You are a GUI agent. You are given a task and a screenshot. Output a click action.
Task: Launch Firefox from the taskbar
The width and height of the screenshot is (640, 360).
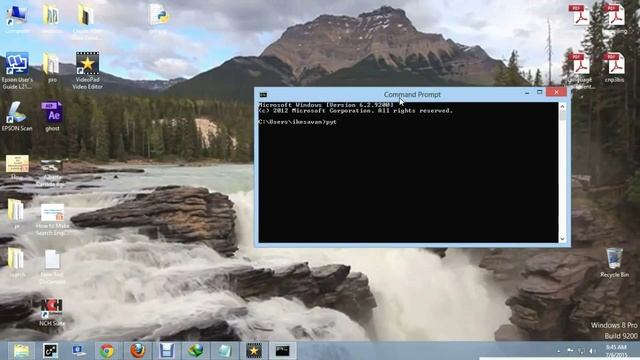[138, 351]
